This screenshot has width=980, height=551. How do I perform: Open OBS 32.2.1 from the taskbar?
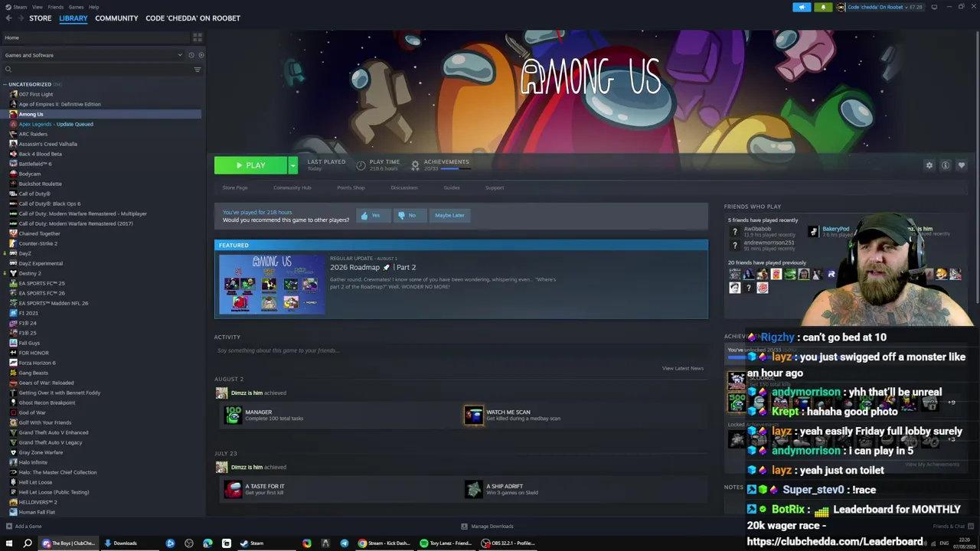(508, 543)
